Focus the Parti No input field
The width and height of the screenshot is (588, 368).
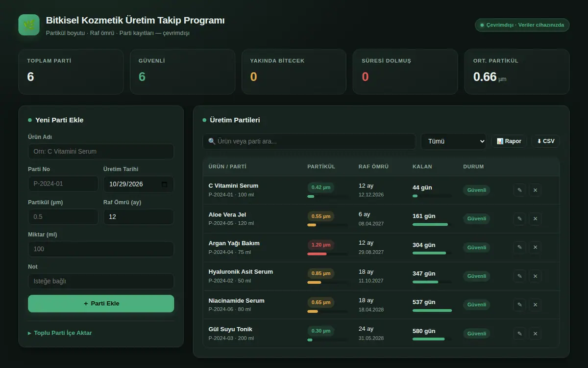click(x=63, y=184)
